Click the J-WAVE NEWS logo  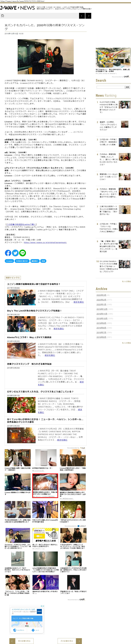coord(18,8)
